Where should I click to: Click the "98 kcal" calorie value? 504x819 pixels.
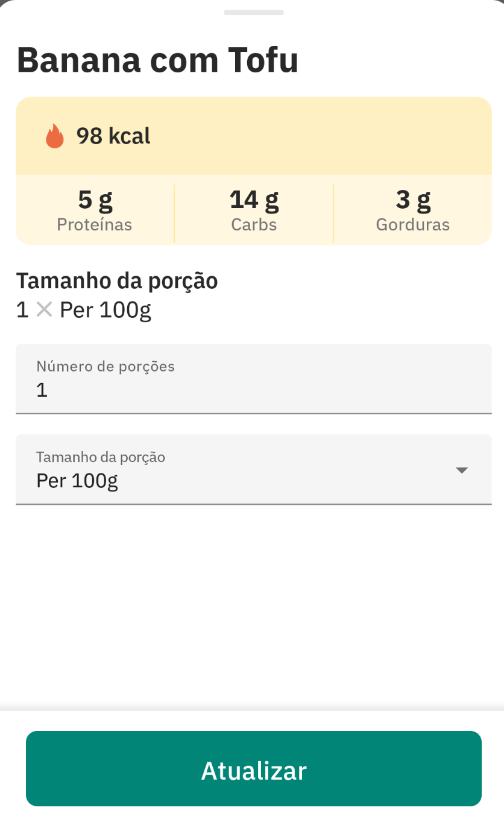(x=113, y=136)
